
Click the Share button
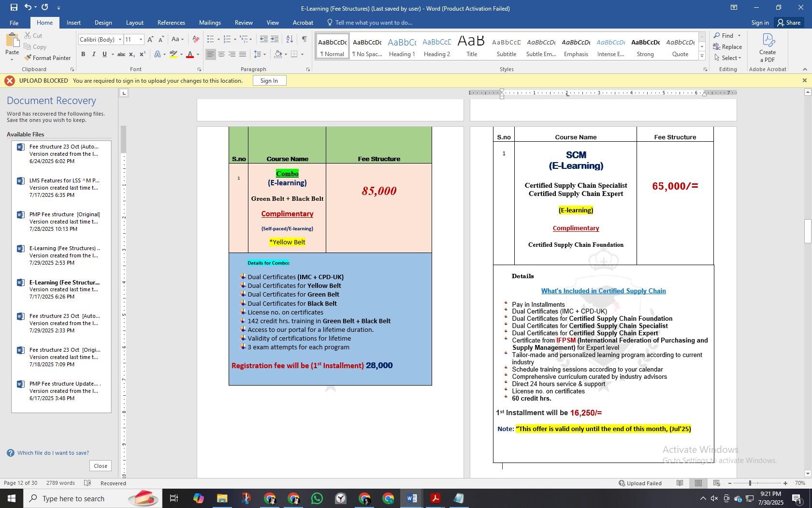(x=789, y=23)
